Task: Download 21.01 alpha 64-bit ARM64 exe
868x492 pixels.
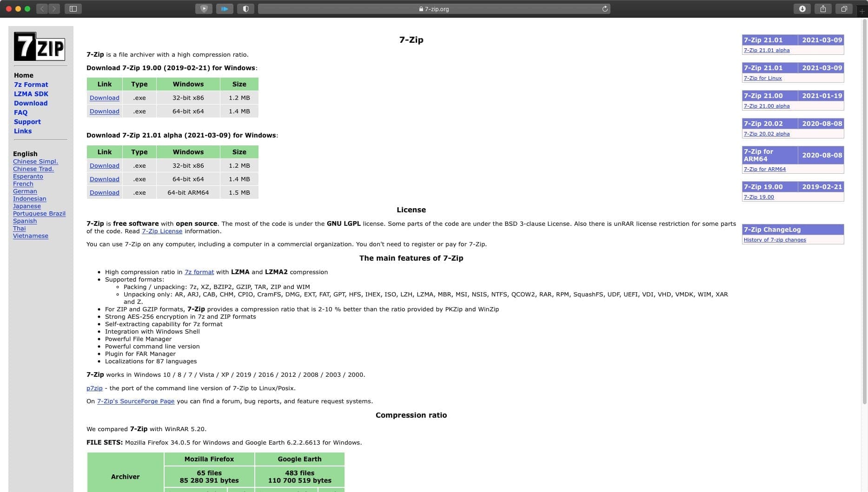Action: [105, 193]
